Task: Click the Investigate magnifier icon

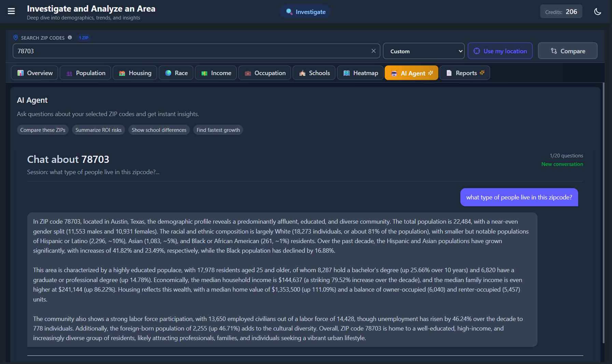Action: [x=290, y=11]
